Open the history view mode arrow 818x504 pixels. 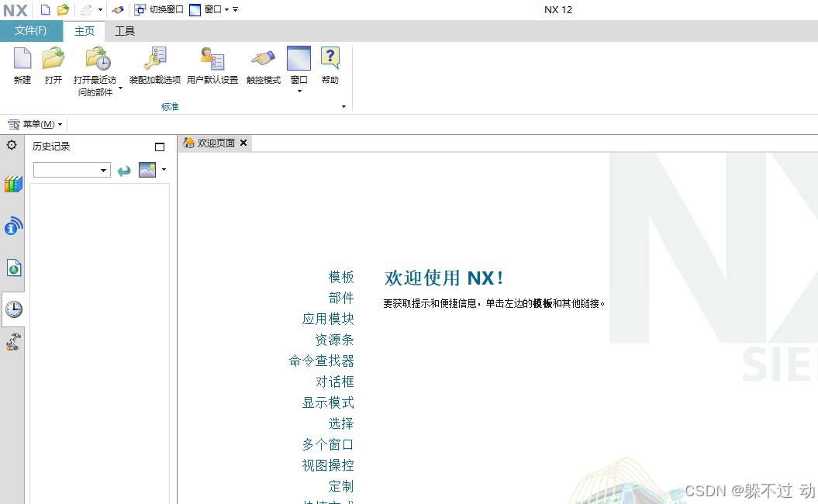(x=164, y=169)
